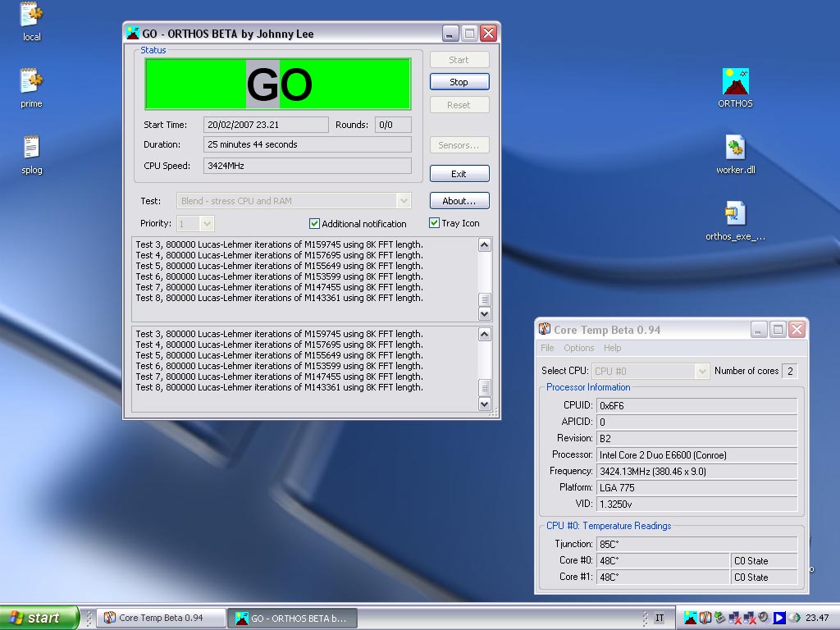The width and height of the screenshot is (840, 630).
Task: Open the Test type dropdown
Action: pos(404,201)
